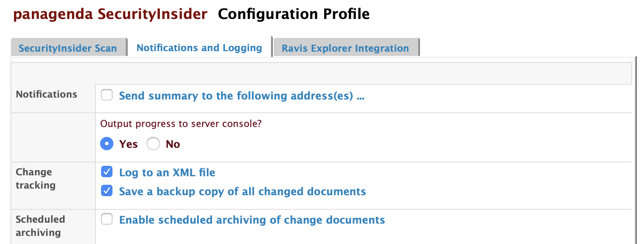Disable the Save a backup copy checkbox
Image resolution: width=644 pixels, height=244 pixels.
[107, 191]
